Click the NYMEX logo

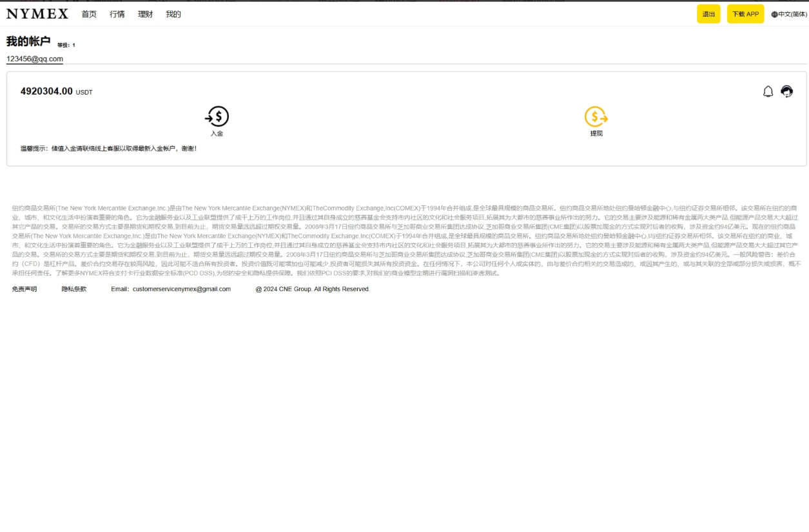point(37,14)
